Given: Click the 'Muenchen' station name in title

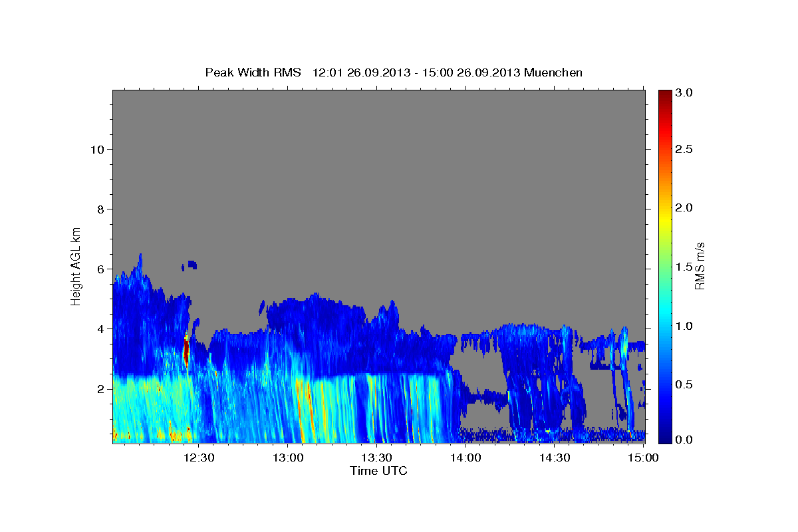Looking at the screenshot, I should point(553,72).
